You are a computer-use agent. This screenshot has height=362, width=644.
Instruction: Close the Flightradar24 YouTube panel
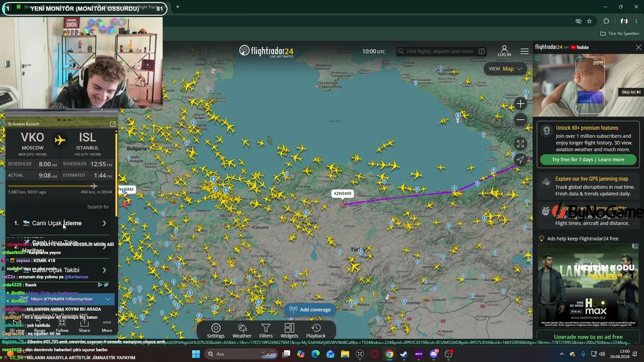(638, 47)
